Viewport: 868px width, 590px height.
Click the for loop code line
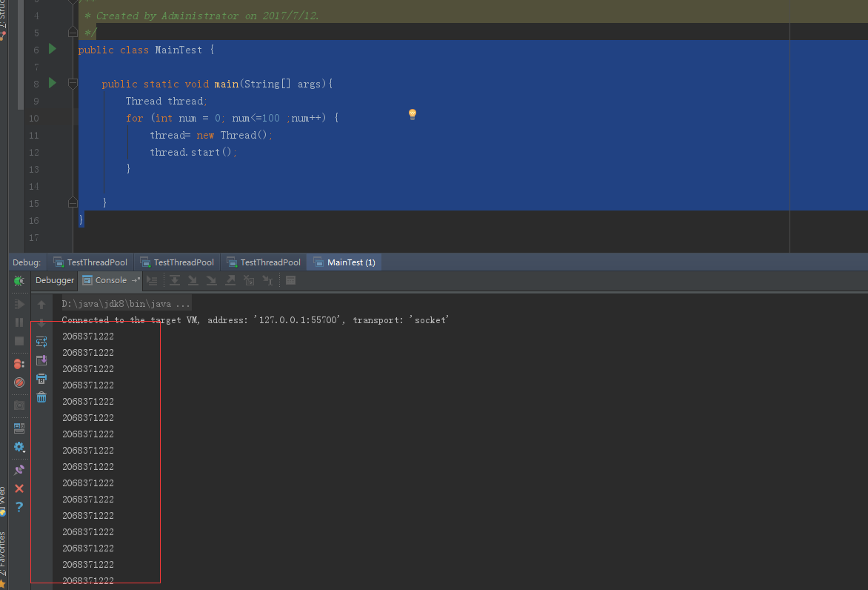coord(232,118)
